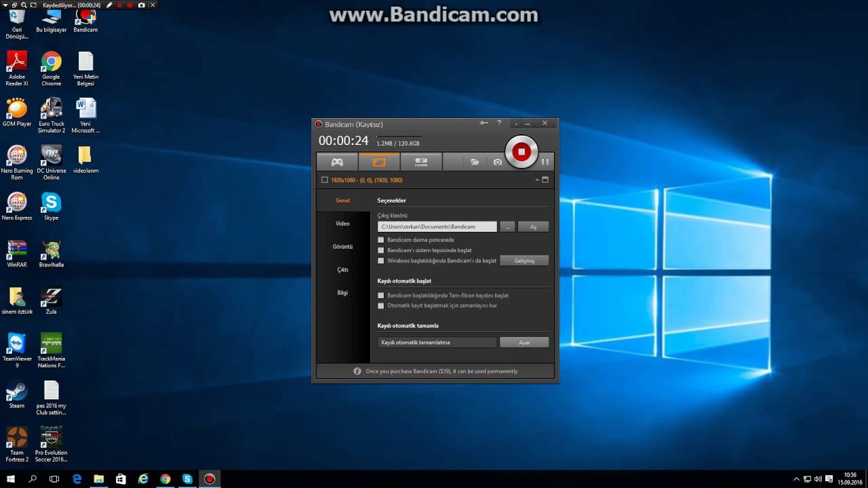Open the Çıktı settings tab

[x=342, y=270]
